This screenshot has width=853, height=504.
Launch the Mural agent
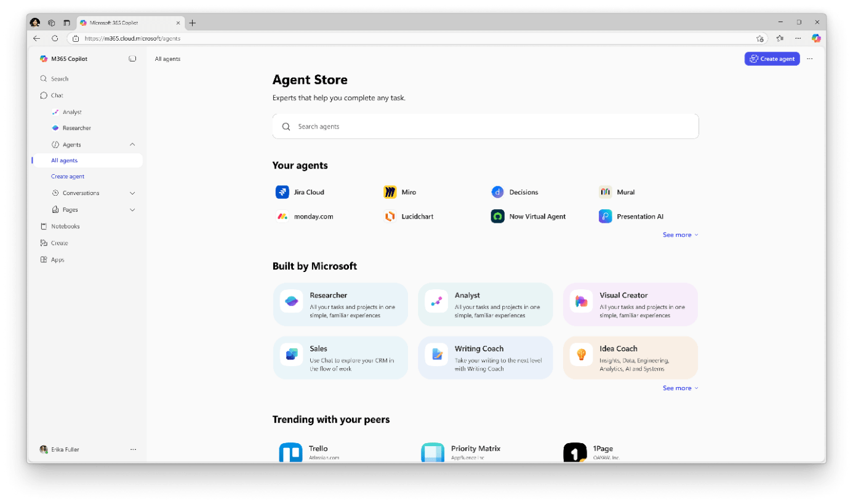point(623,191)
